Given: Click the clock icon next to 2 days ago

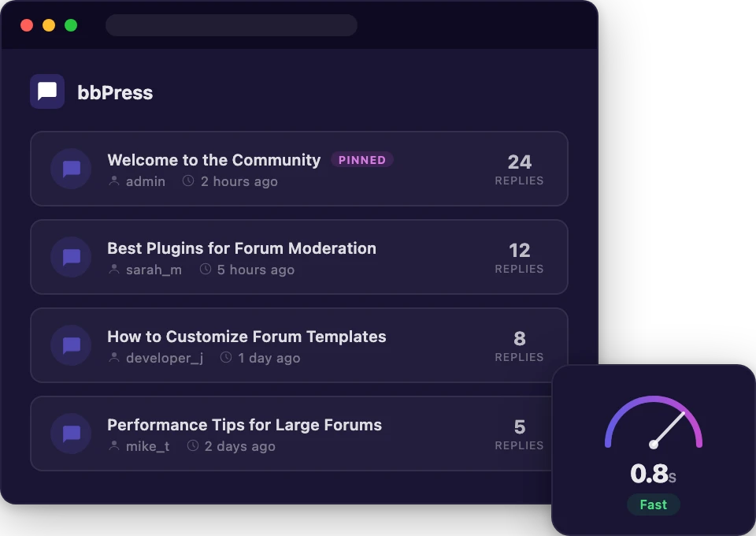Looking at the screenshot, I should pyautogui.click(x=192, y=446).
